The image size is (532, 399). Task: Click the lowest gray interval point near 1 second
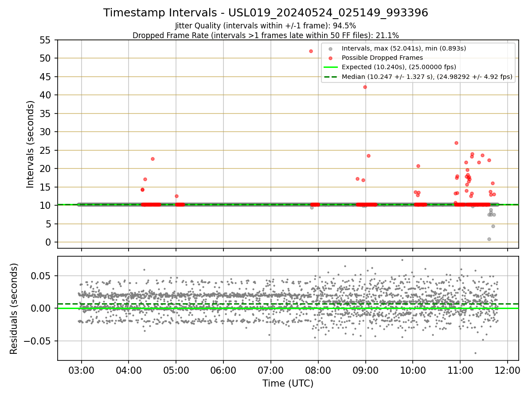[x=489, y=239]
